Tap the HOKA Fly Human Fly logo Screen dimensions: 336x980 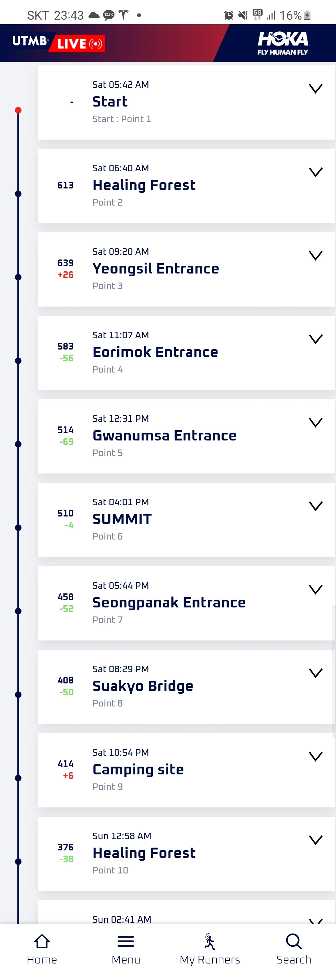pos(283,43)
